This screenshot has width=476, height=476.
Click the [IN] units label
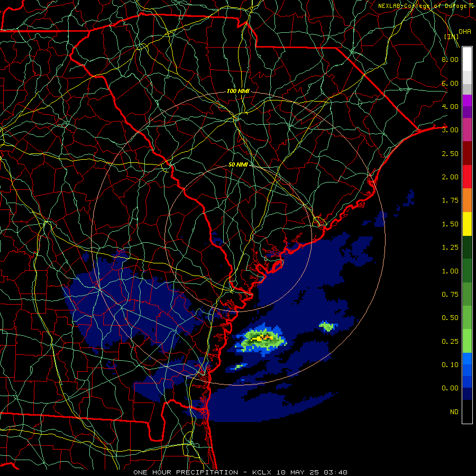coord(452,36)
